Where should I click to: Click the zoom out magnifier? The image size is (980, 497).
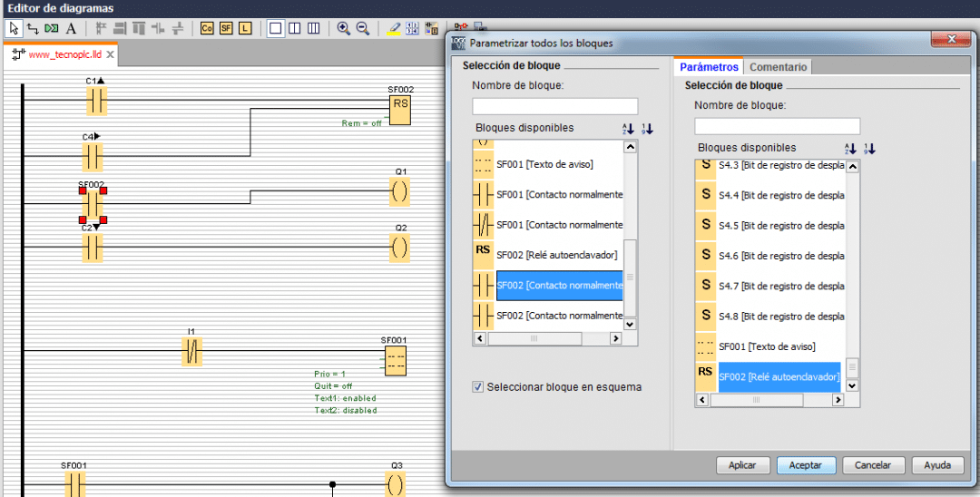click(363, 28)
